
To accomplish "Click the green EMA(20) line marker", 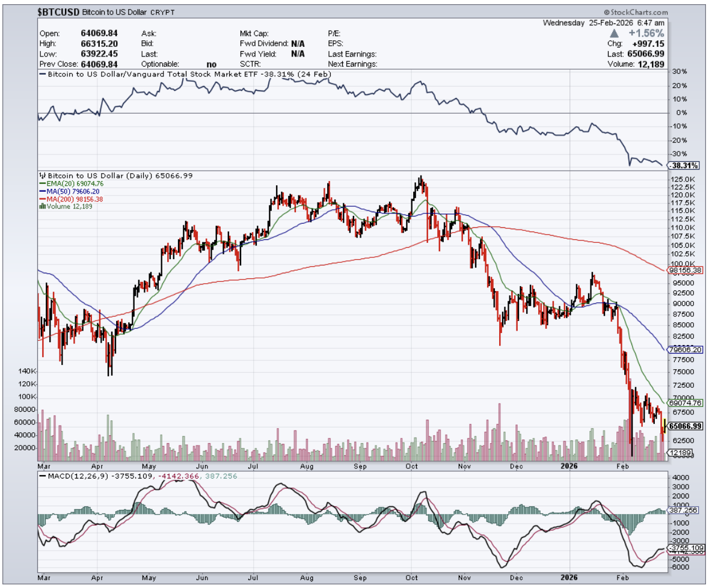I will click(41, 183).
